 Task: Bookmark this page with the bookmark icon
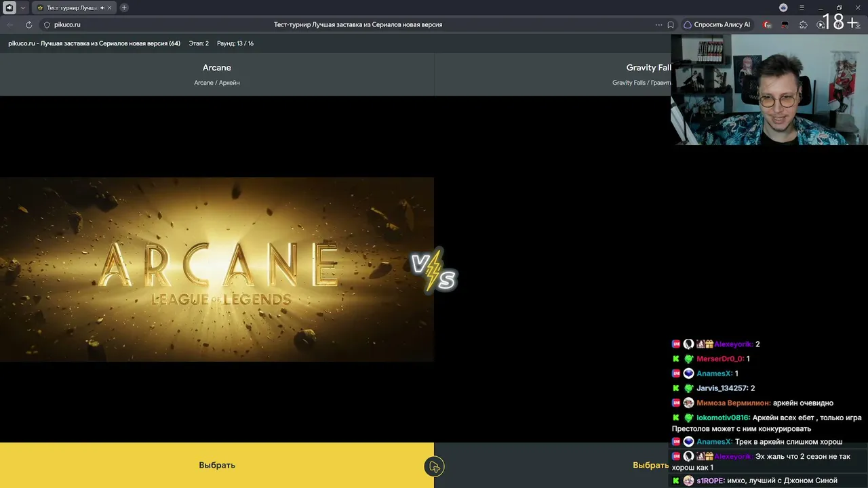point(671,24)
